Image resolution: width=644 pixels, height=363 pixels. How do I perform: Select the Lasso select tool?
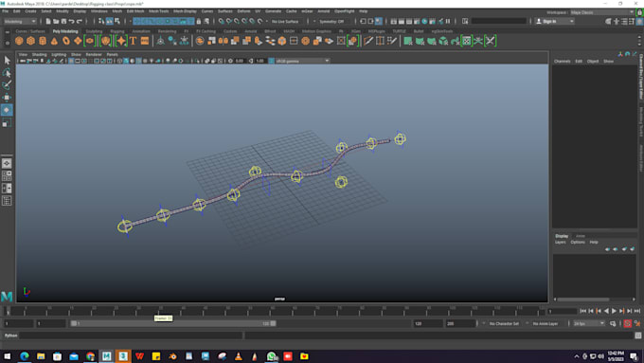click(7, 73)
